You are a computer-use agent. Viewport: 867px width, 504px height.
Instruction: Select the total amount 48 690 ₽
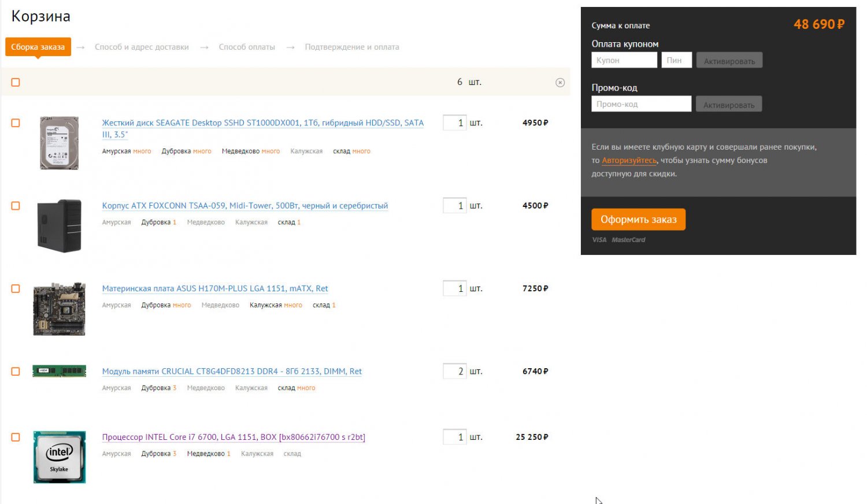pos(819,24)
